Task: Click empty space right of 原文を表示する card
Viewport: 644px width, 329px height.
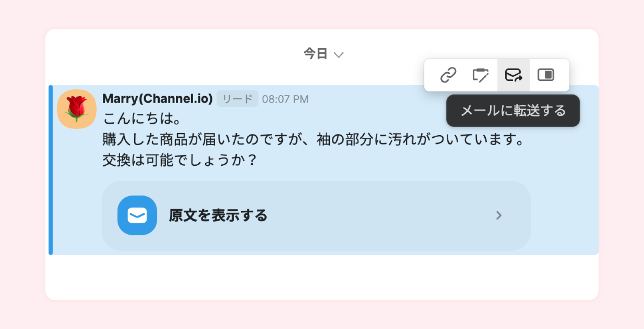Action: click(564, 215)
